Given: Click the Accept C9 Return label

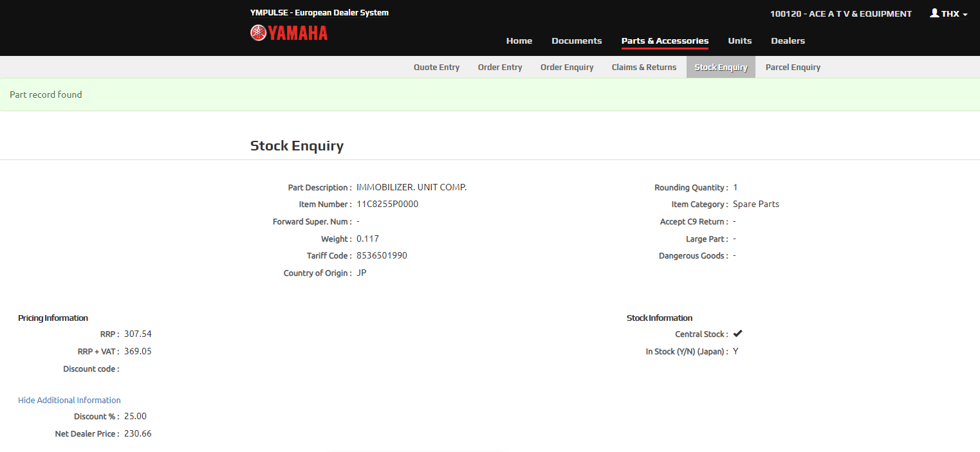Looking at the screenshot, I should (x=694, y=221).
